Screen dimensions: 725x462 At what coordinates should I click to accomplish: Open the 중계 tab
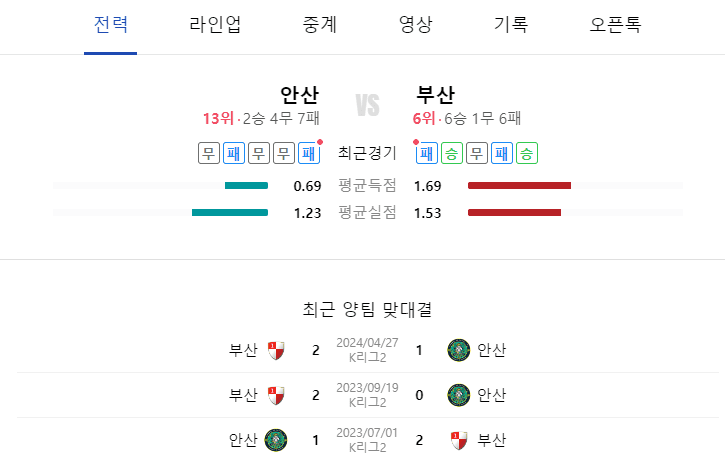coord(319,25)
